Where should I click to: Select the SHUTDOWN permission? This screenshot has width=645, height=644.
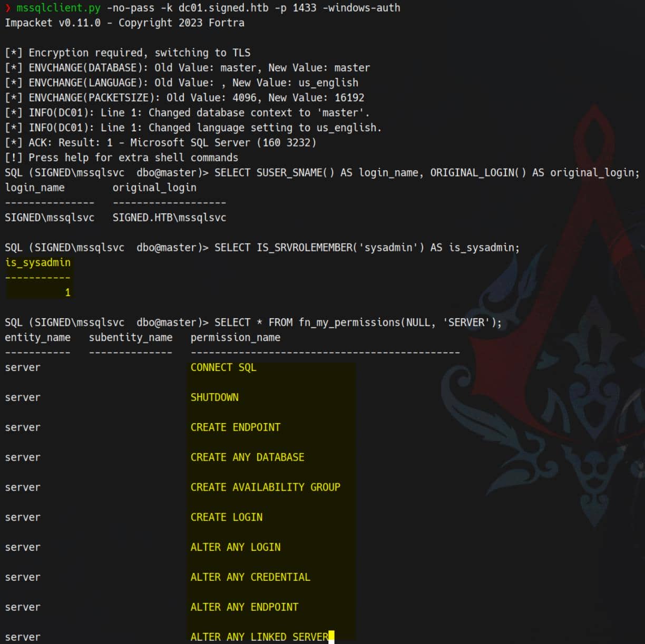click(x=214, y=397)
